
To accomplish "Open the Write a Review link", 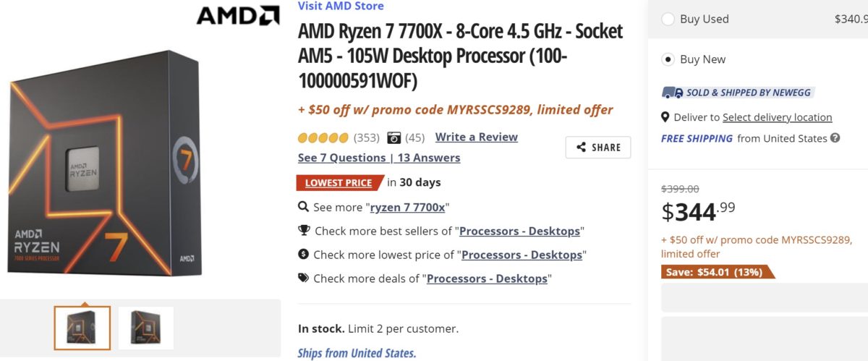I will (x=477, y=137).
